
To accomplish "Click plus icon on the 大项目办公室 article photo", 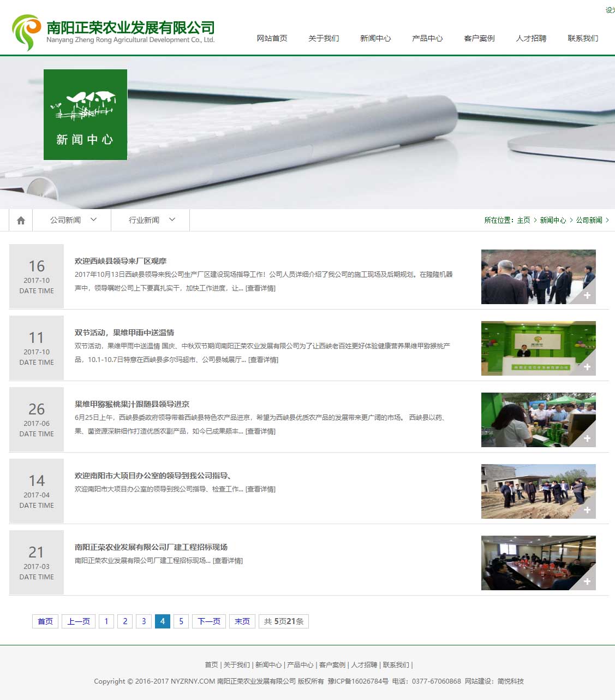I will (x=587, y=510).
